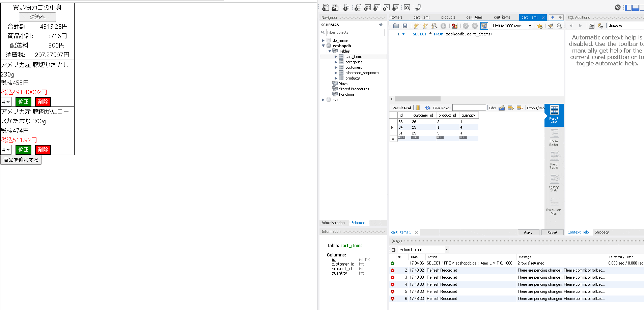Click 修正 for アメリカ産 豚切りおとし
The height and width of the screenshot is (310, 644).
click(24, 102)
